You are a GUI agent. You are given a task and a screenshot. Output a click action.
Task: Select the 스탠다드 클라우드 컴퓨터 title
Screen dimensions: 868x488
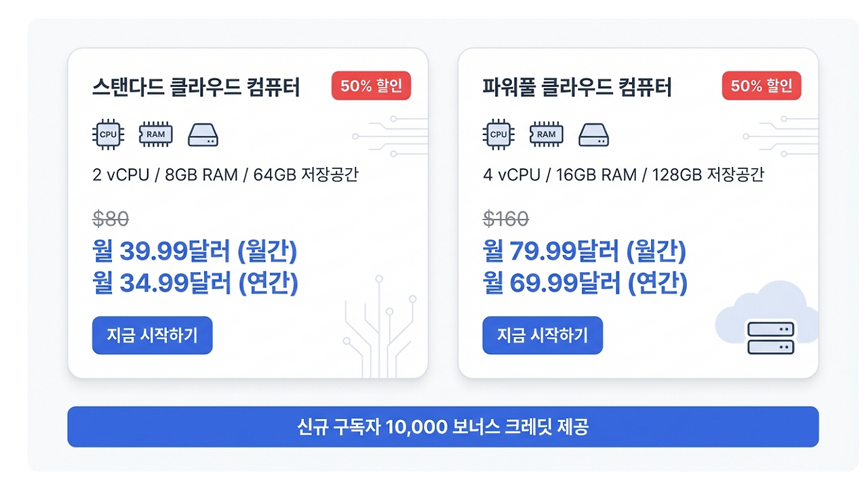tap(196, 88)
